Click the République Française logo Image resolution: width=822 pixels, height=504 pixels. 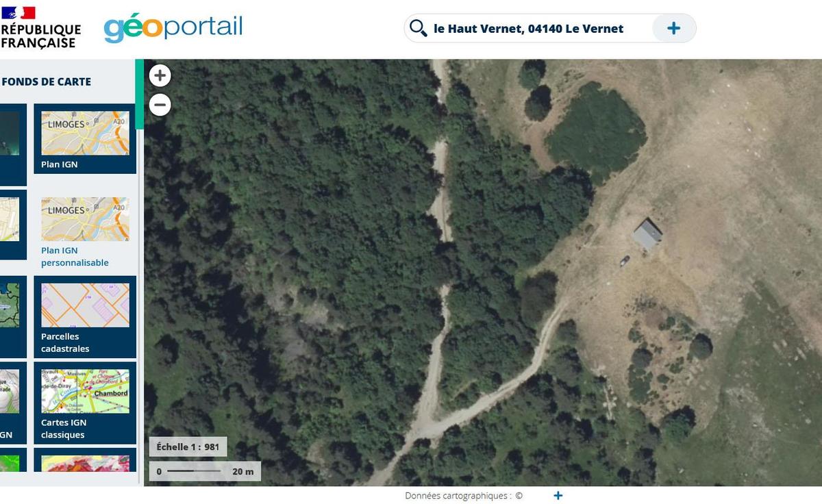(40, 27)
